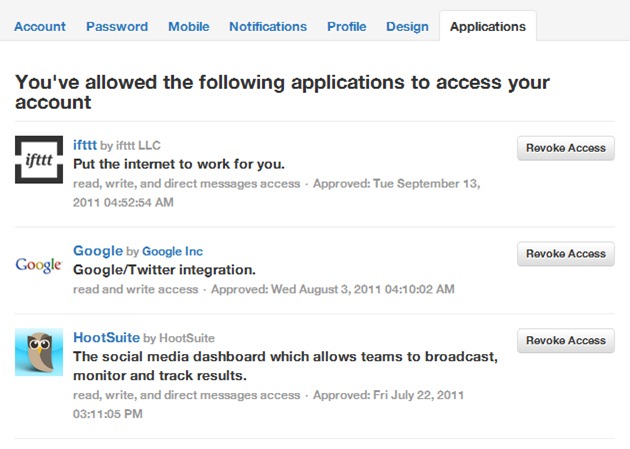Click the ifttt LLC developer name

138,146
